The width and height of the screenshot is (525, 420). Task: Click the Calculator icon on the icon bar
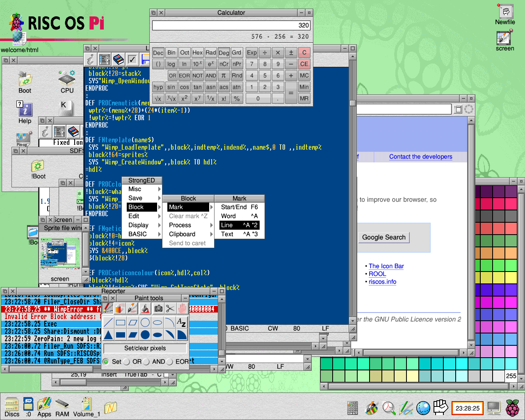click(x=352, y=408)
